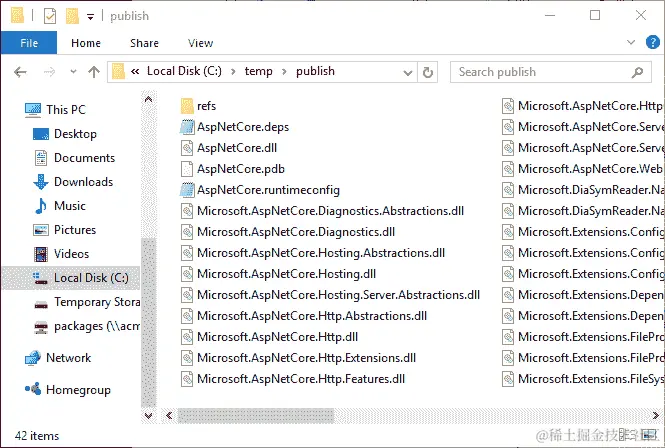The height and width of the screenshot is (448, 665).
Task: Click publish in the address path
Action: click(315, 71)
